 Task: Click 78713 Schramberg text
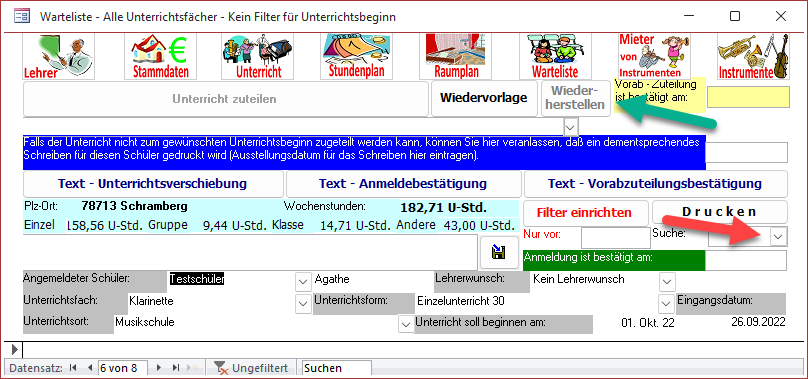(134, 206)
